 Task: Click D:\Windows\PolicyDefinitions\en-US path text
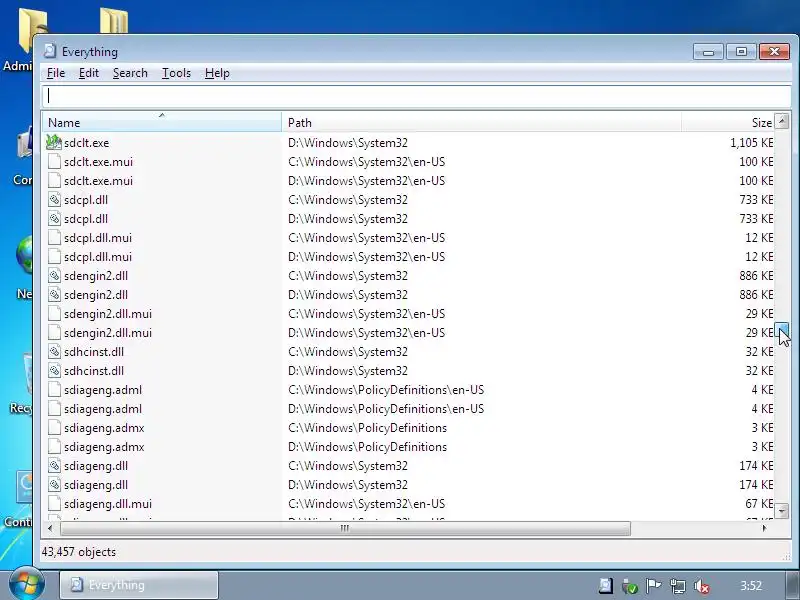386,409
